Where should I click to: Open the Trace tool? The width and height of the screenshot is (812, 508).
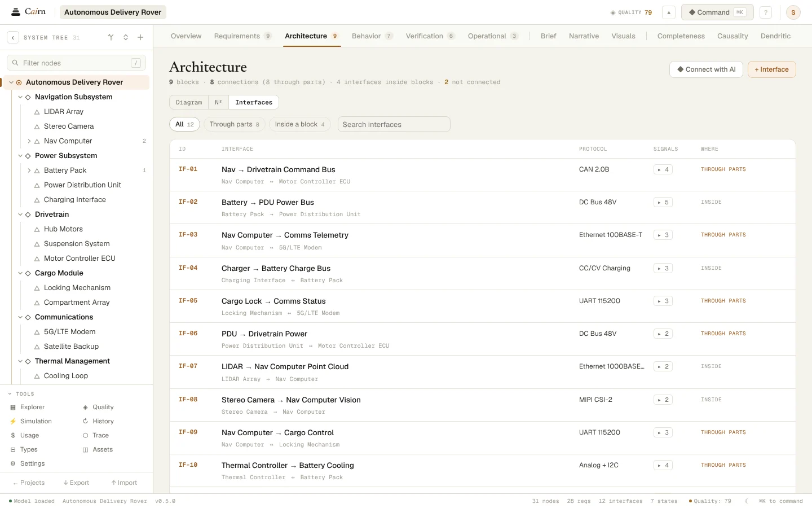click(x=96, y=435)
